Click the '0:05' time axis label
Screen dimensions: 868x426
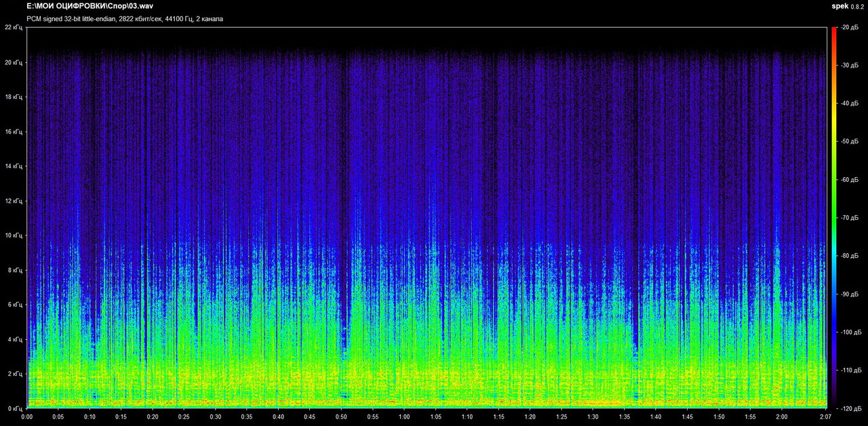pyautogui.click(x=58, y=417)
